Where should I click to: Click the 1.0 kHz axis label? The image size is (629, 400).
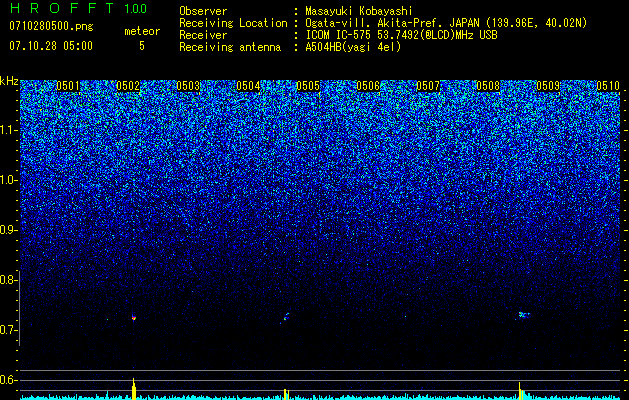pyautogui.click(x=7, y=180)
